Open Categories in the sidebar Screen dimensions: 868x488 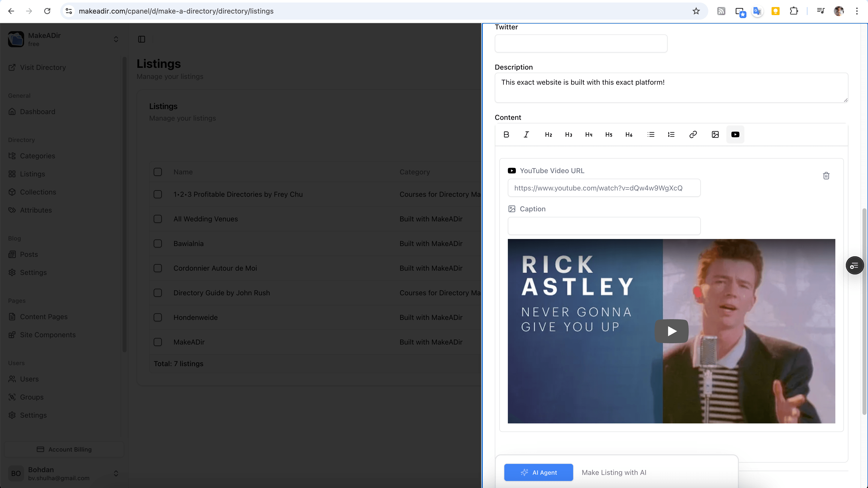point(37,156)
